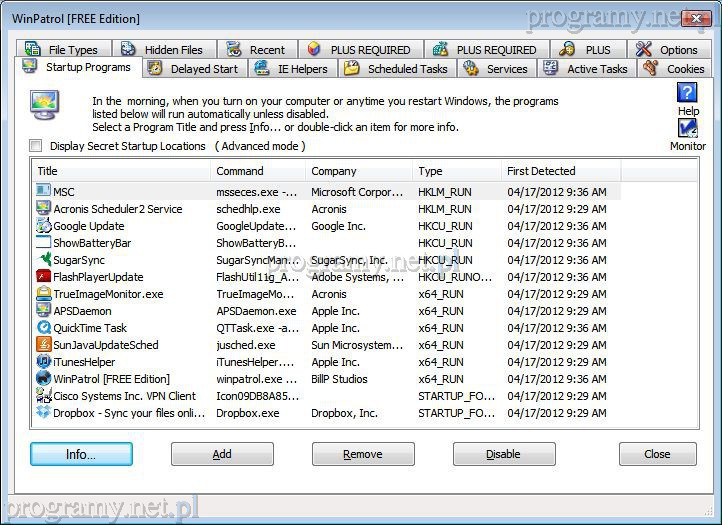Select the Google Update entry icon
The height and width of the screenshot is (525, 722).
44,226
